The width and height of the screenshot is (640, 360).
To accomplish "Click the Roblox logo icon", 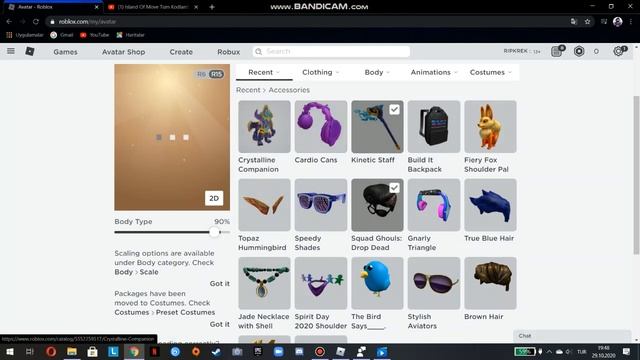I will 30,51.
